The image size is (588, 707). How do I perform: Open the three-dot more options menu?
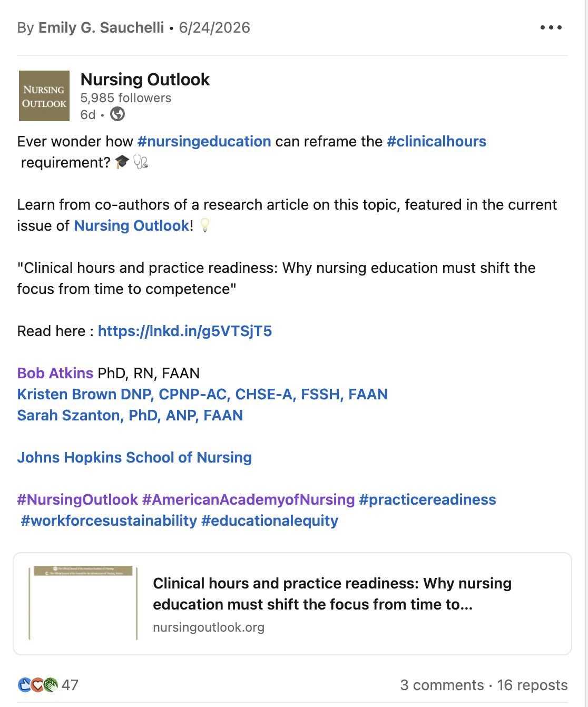(551, 27)
